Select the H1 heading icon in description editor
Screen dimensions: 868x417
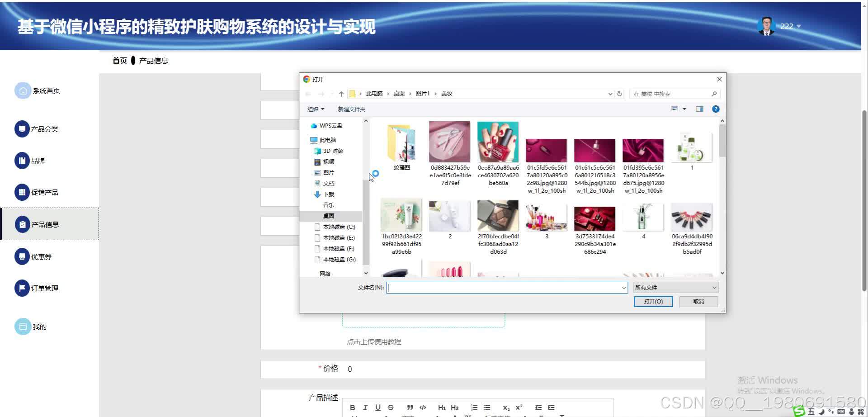pos(442,407)
